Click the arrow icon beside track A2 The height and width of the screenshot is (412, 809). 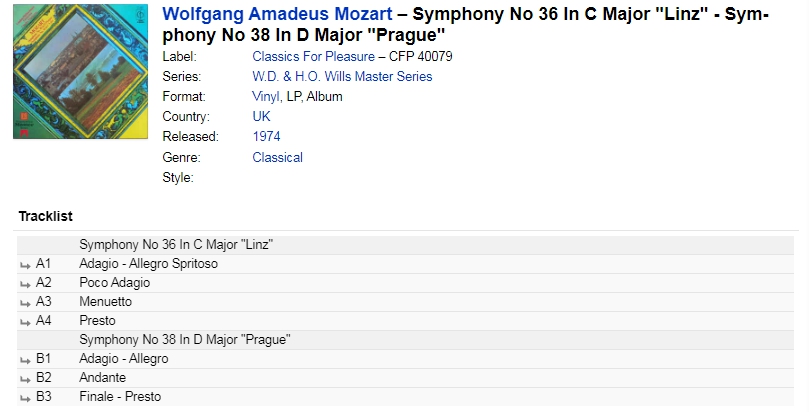(x=25, y=285)
